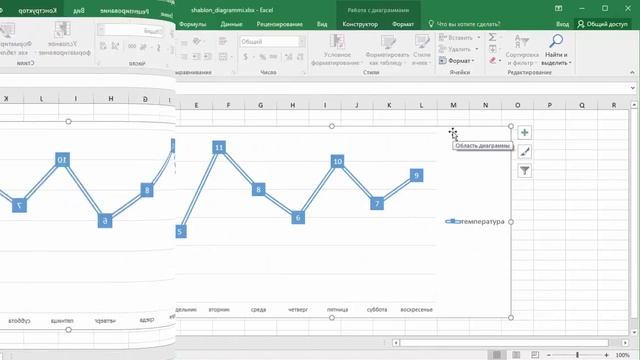
Task: Select column header M
Action: [x=453, y=105]
